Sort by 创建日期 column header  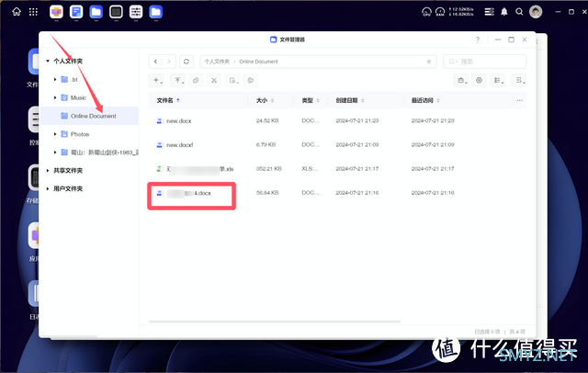pyautogui.click(x=350, y=100)
